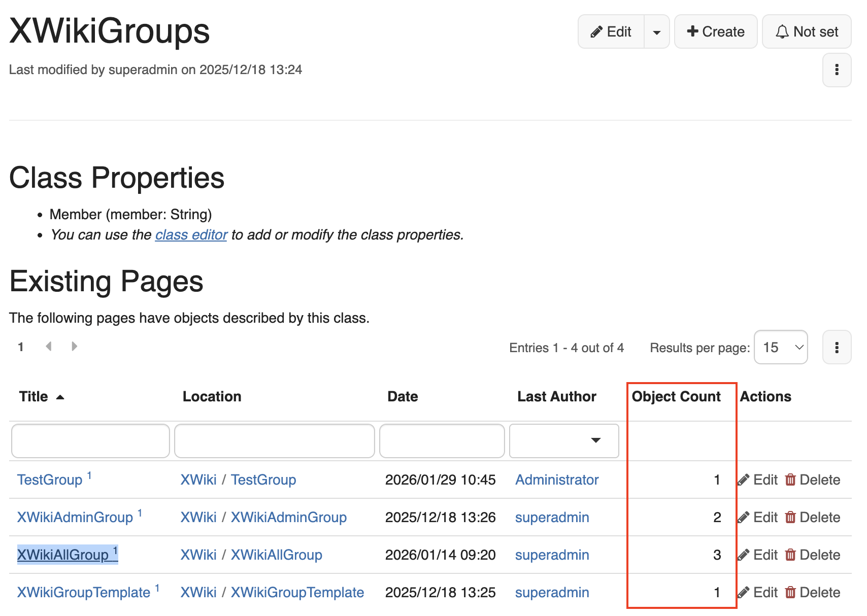Click the Member (member: String) property text

pos(130,214)
